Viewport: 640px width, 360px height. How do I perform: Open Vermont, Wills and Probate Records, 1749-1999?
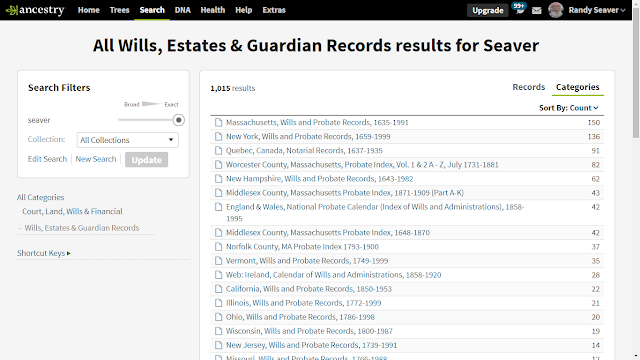307,261
